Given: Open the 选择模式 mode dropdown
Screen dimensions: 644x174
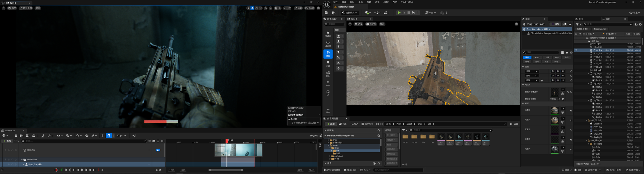Looking at the screenshot, I should point(350,13).
